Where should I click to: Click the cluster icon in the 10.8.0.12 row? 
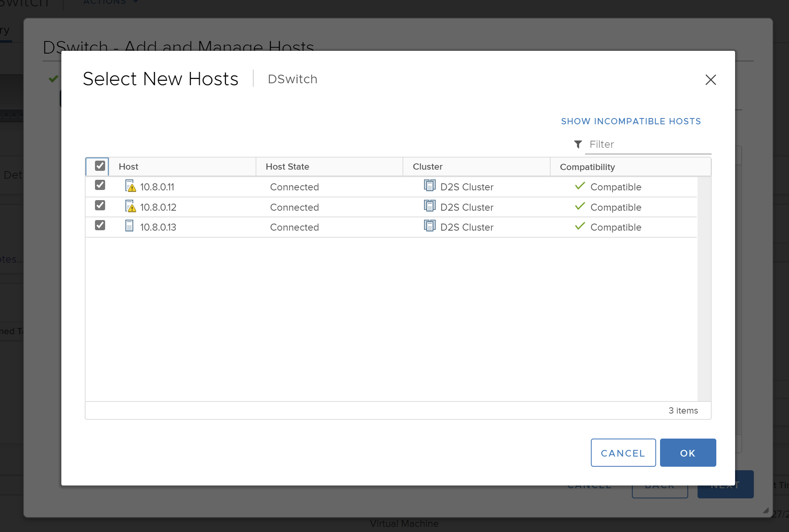pyautogui.click(x=429, y=206)
